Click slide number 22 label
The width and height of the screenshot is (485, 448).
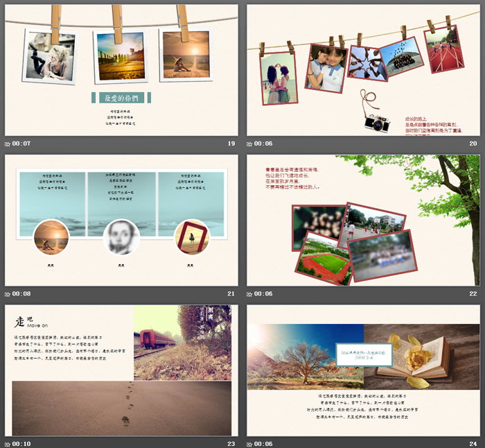pos(473,294)
